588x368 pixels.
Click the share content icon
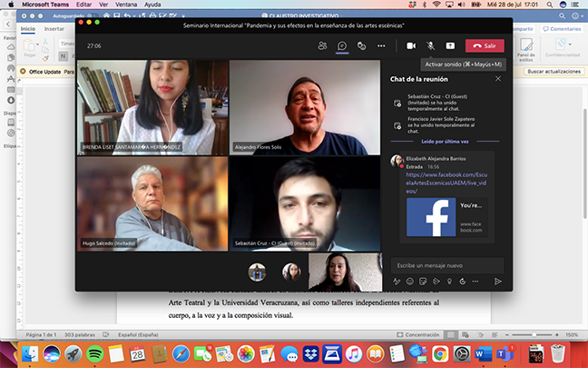coord(450,45)
